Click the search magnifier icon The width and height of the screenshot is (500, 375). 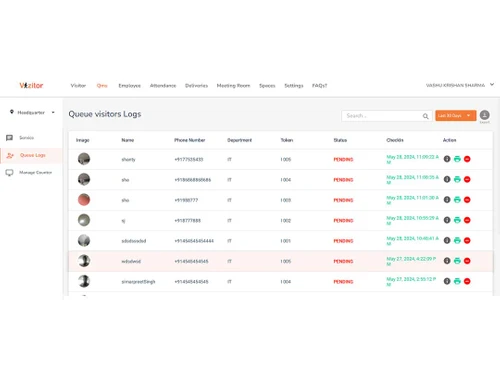[426, 116]
